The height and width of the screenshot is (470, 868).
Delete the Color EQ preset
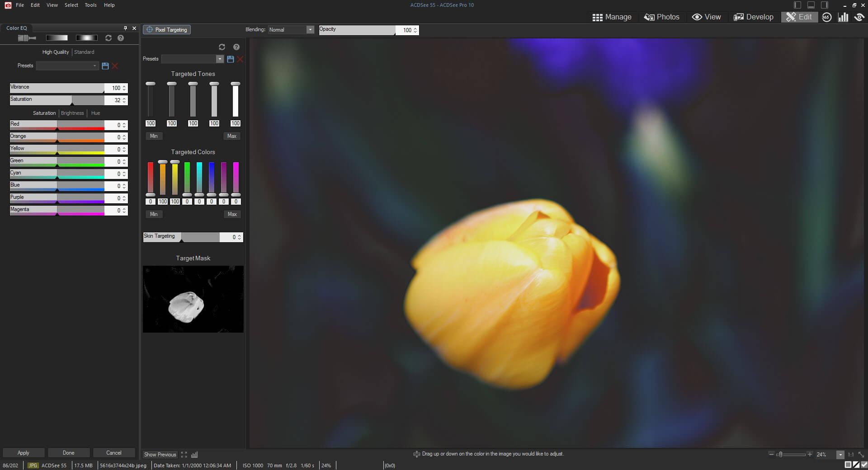click(115, 66)
